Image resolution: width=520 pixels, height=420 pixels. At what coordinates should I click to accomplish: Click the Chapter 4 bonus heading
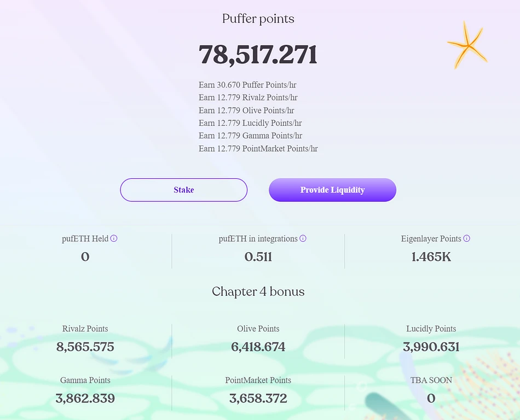(x=258, y=291)
